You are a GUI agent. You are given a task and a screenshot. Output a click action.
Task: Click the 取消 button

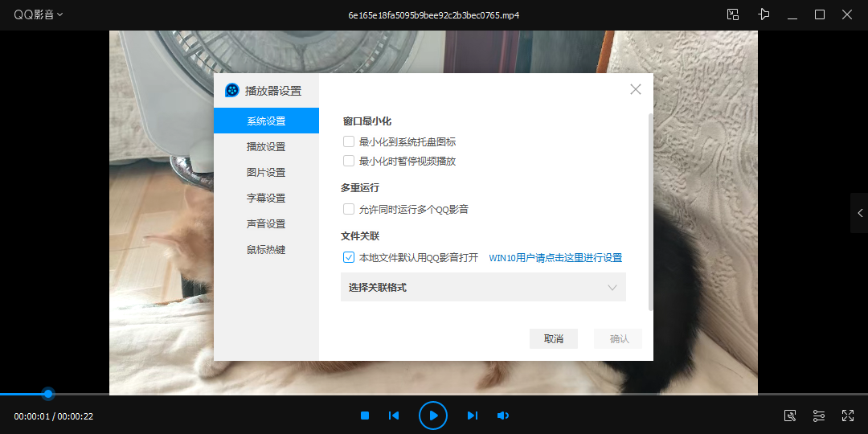(554, 339)
